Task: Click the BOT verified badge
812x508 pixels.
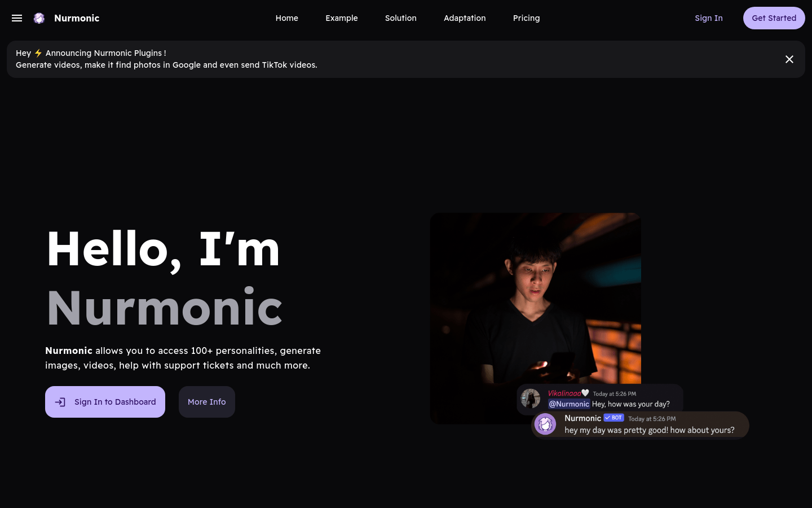Action: click(614, 418)
